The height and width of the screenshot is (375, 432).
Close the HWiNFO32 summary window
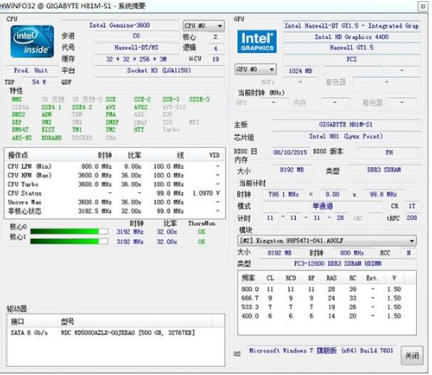(x=423, y=6)
